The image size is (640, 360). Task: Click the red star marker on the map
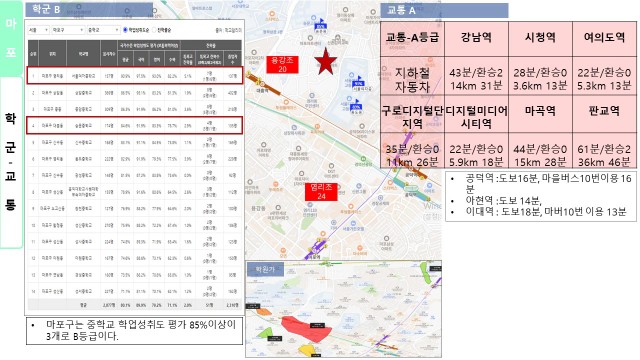326,62
